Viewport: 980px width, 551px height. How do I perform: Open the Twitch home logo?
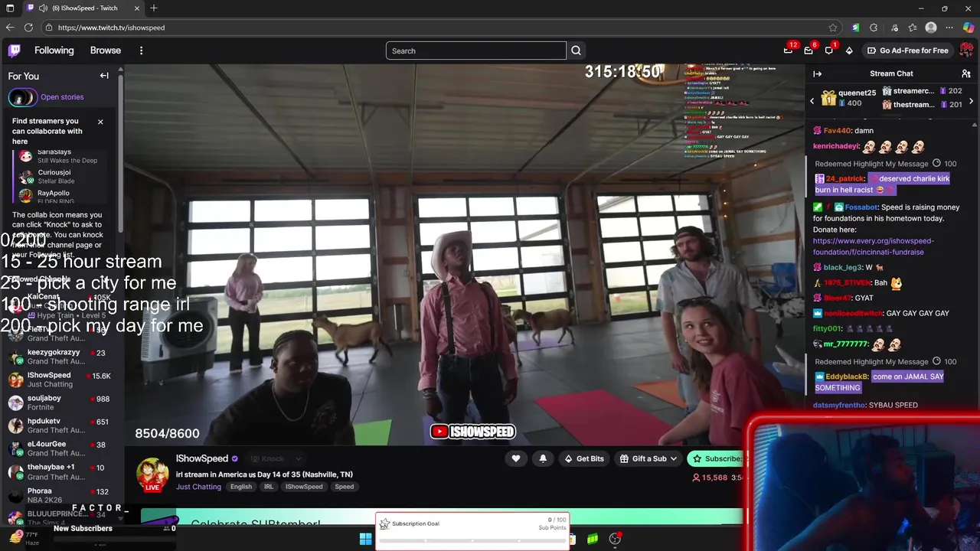(15, 51)
